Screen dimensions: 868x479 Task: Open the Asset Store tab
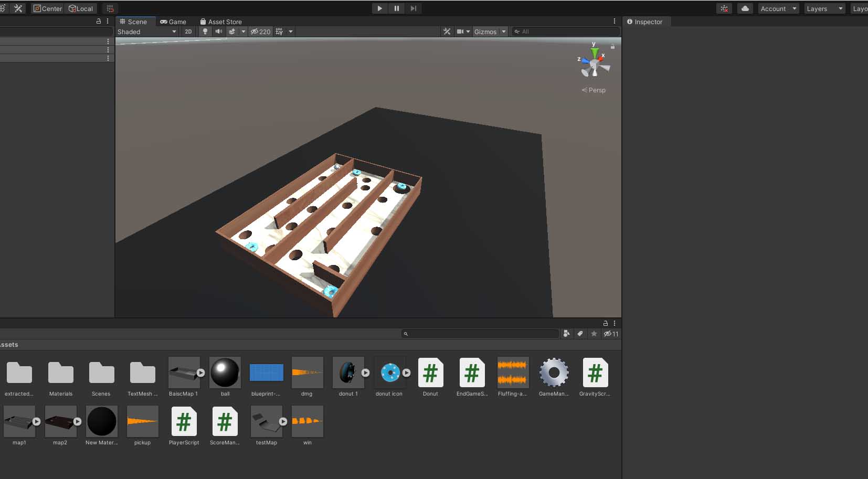[221, 22]
